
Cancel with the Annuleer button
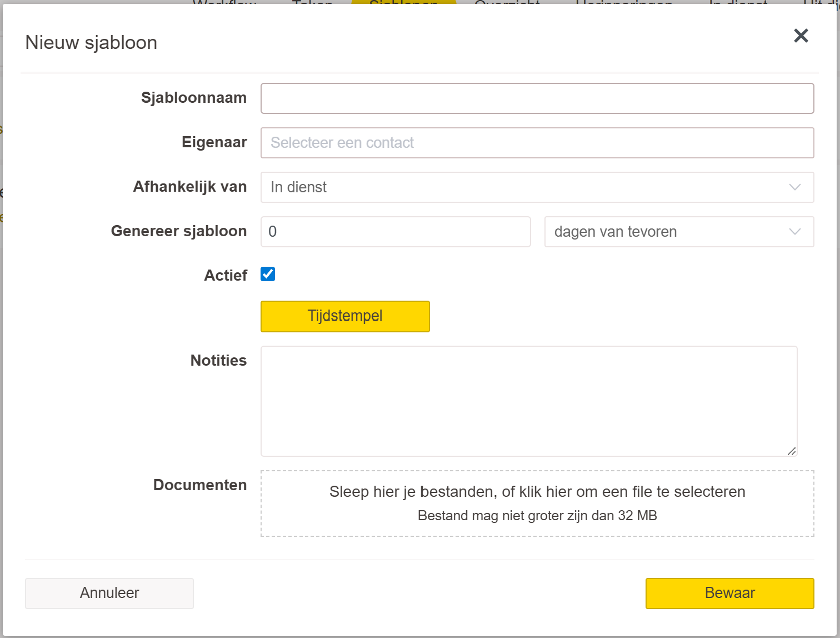click(109, 593)
